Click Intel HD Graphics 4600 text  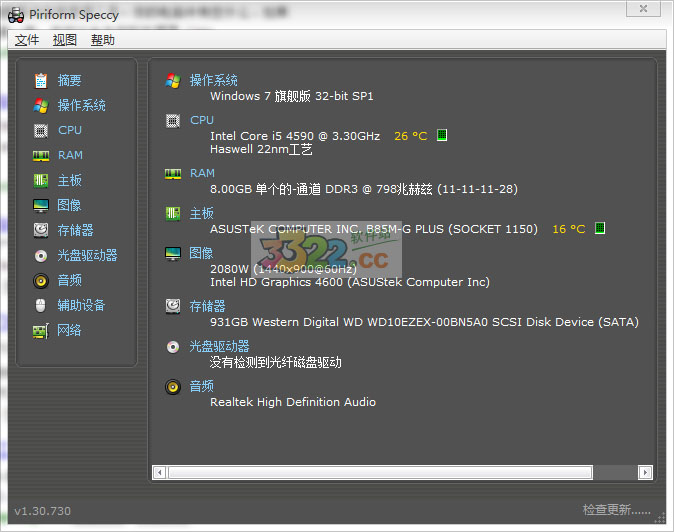point(350,282)
